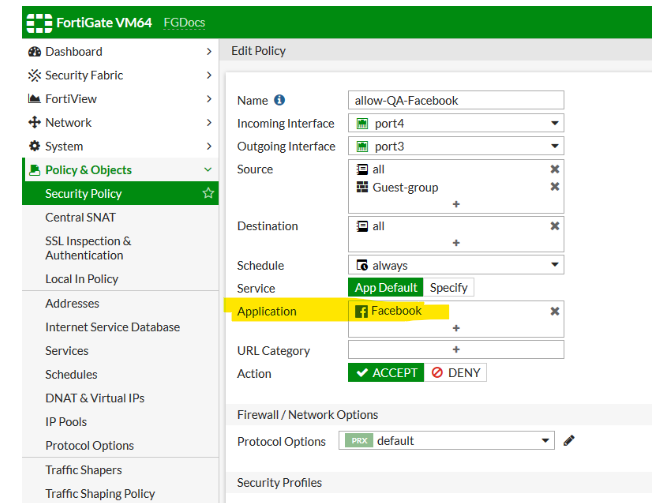
Task: Click the Guest-group source entry
Action: point(397,187)
